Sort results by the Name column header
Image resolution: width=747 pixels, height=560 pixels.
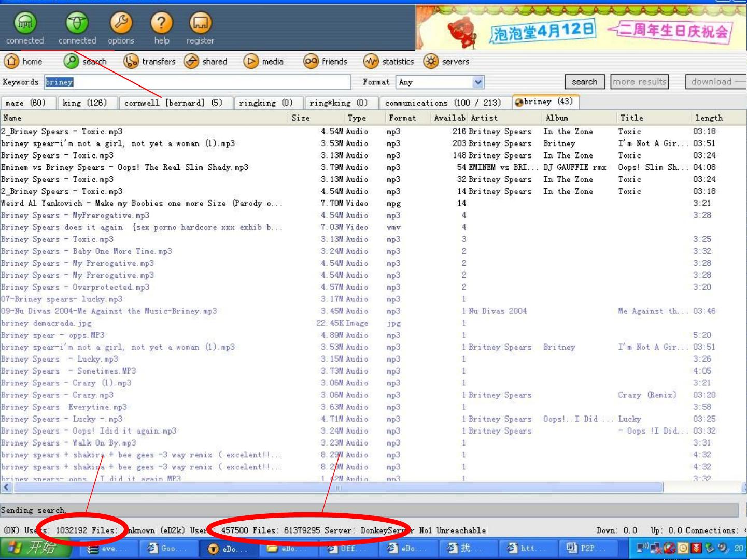(x=144, y=118)
